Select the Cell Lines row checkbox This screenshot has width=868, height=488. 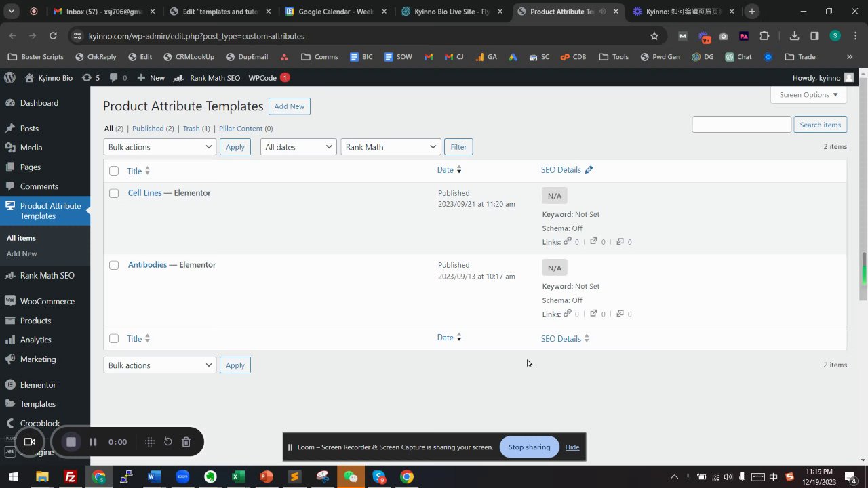click(x=114, y=193)
